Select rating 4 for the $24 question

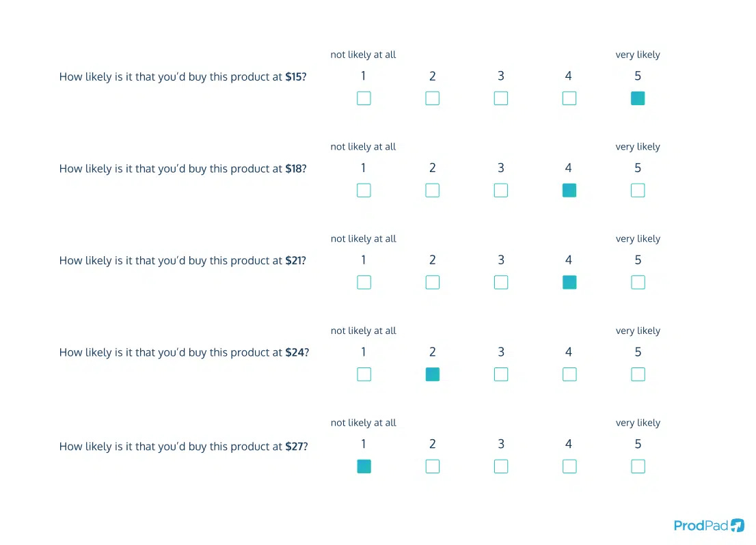point(569,374)
